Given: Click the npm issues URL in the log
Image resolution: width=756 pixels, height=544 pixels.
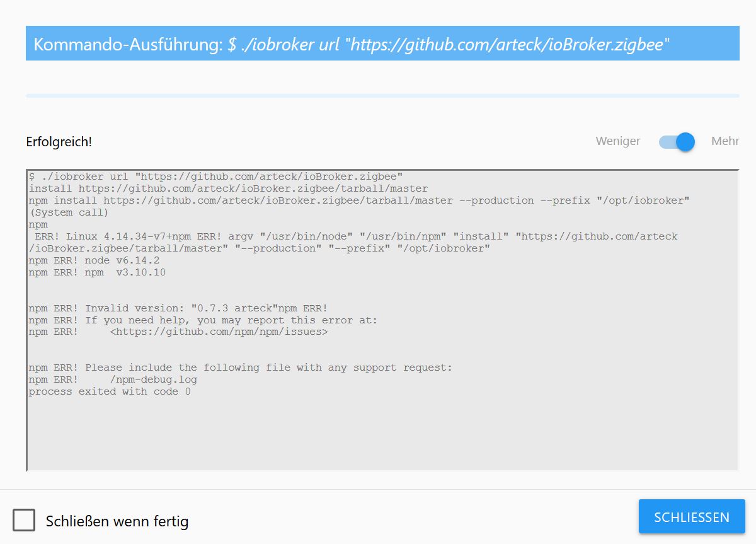Looking at the screenshot, I should (x=219, y=332).
